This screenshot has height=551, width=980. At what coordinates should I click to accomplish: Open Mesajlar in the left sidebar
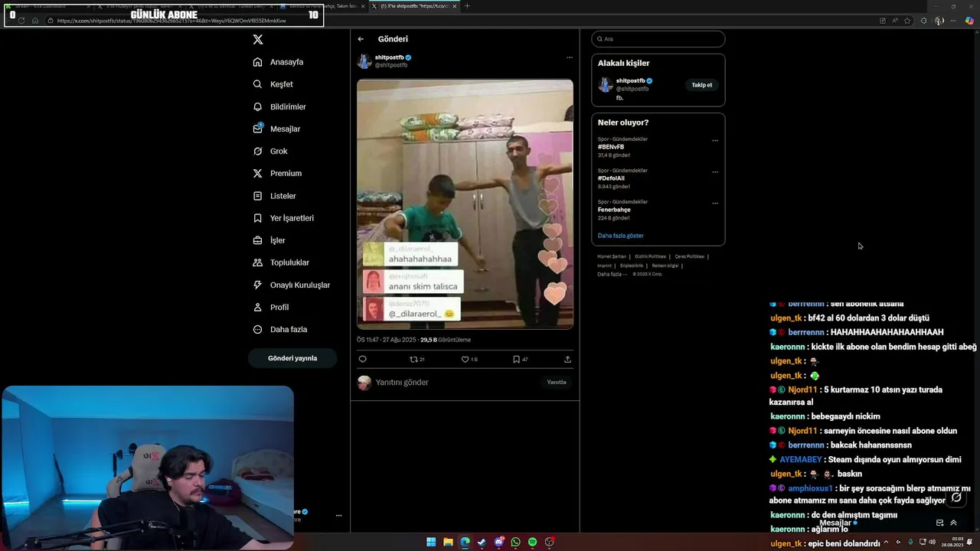[x=276, y=129]
